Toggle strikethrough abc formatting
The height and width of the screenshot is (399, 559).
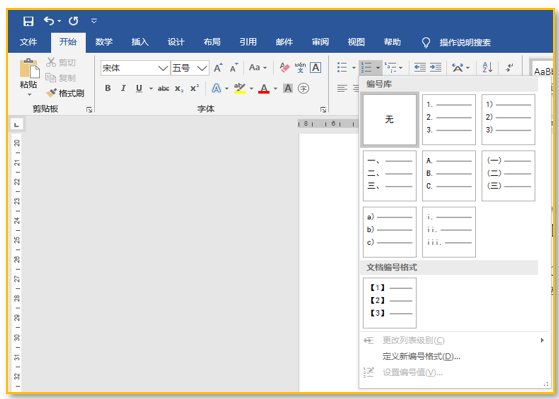[x=163, y=88]
